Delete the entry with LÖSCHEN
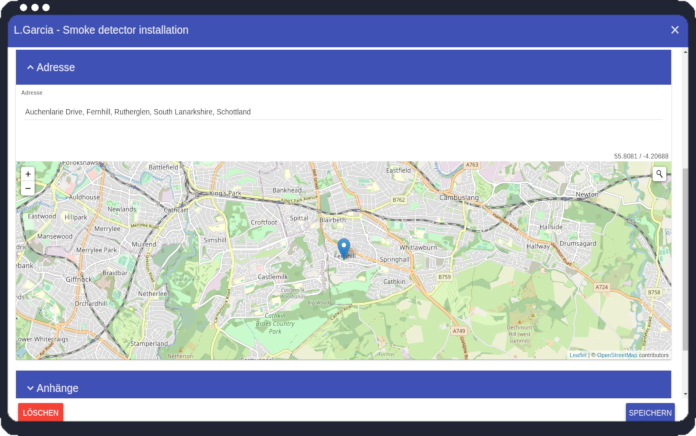The image size is (696, 436). coord(40,412)
